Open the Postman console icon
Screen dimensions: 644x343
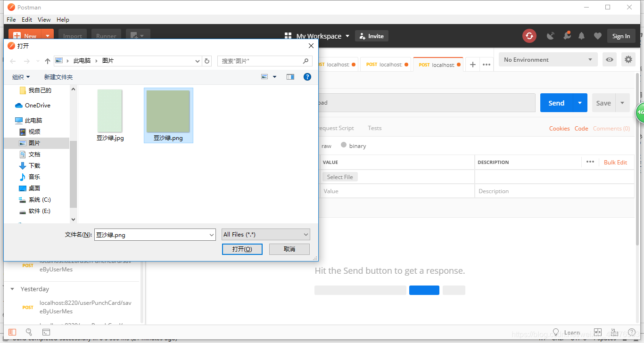point(46,332)
